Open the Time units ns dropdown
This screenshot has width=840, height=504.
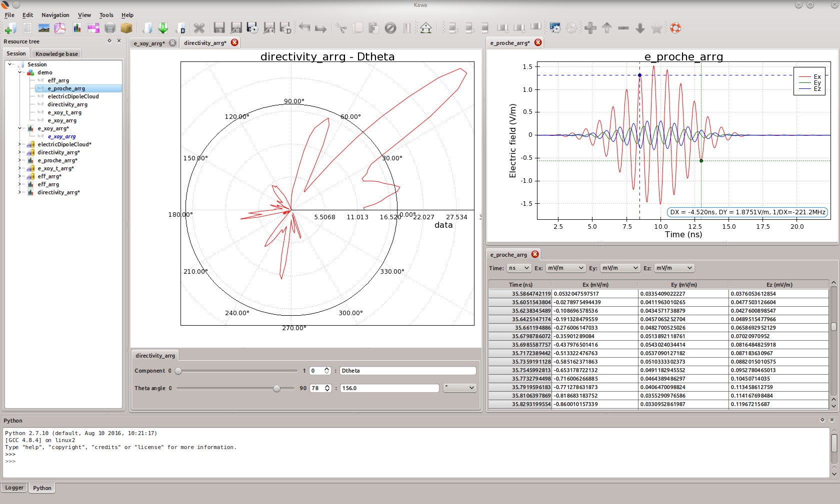519,268
